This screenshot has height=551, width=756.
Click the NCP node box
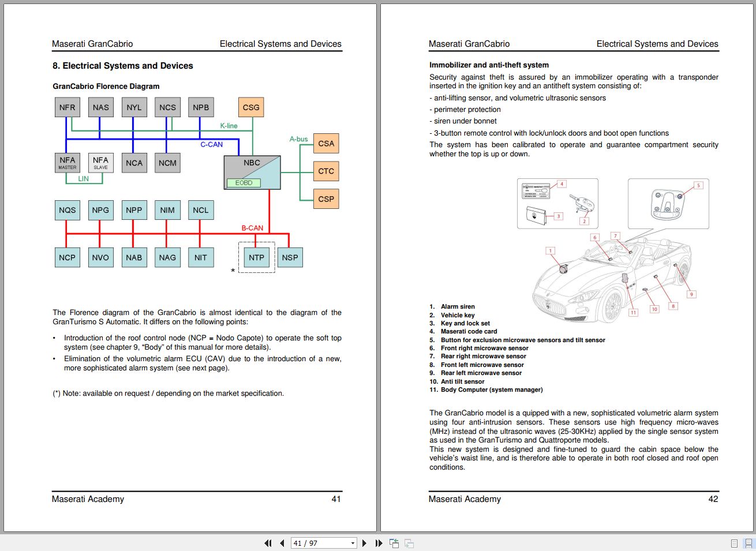[68, 257]
